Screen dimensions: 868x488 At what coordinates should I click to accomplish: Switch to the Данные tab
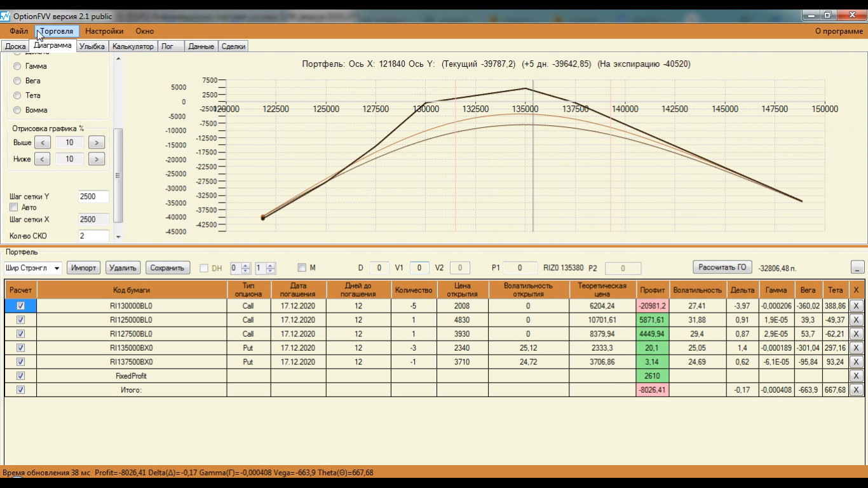(201, 46)
